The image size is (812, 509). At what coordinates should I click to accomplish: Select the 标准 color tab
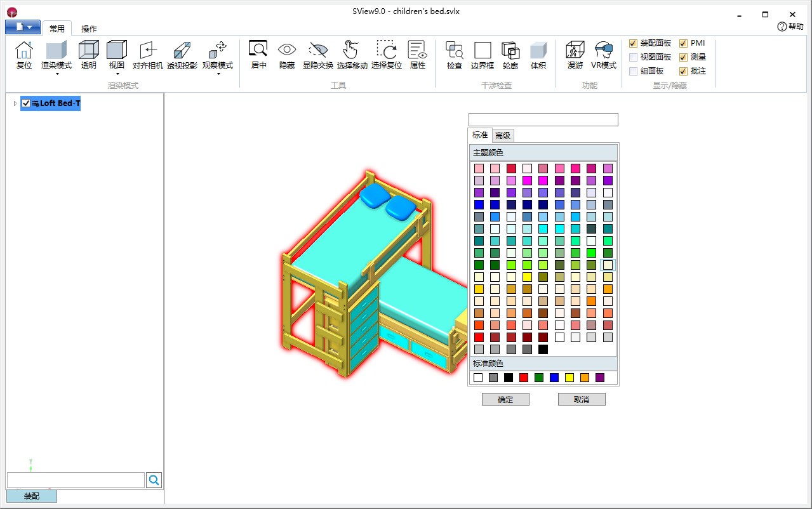pyautogui.click(x=480, y=135)
